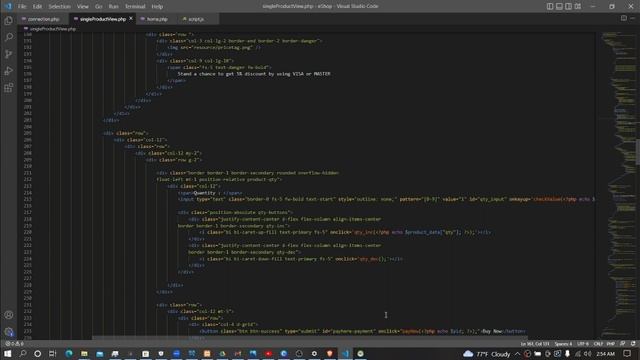This screenshot has height=360, width=640.
Task: Close the singleProductView.php tab
Action: (131, 19)
